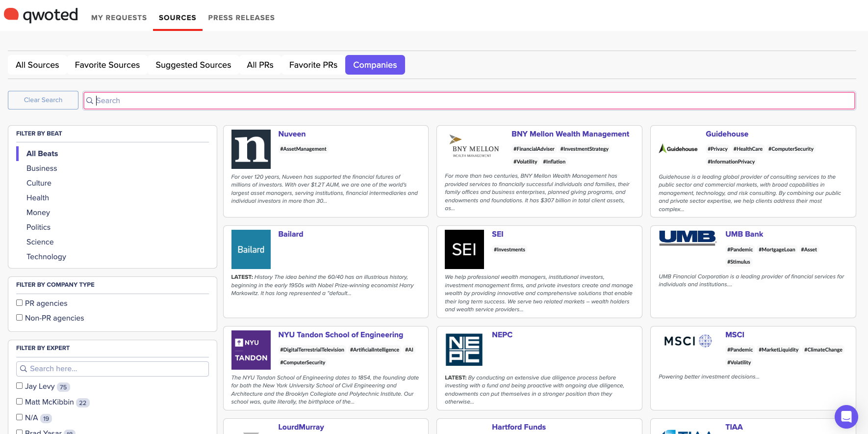Filter by the Culture beat
Image resolution: width=868 pixels, height=434 pixels.
39,183
